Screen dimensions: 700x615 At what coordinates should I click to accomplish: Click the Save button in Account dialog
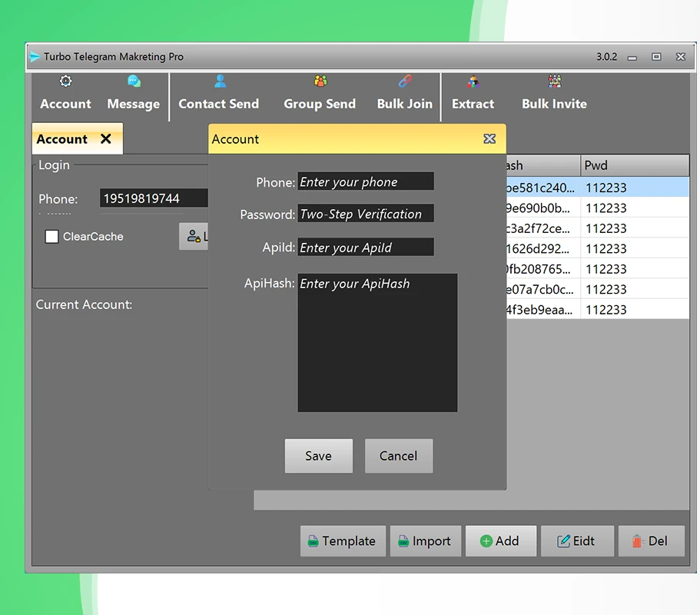point(319,456)
